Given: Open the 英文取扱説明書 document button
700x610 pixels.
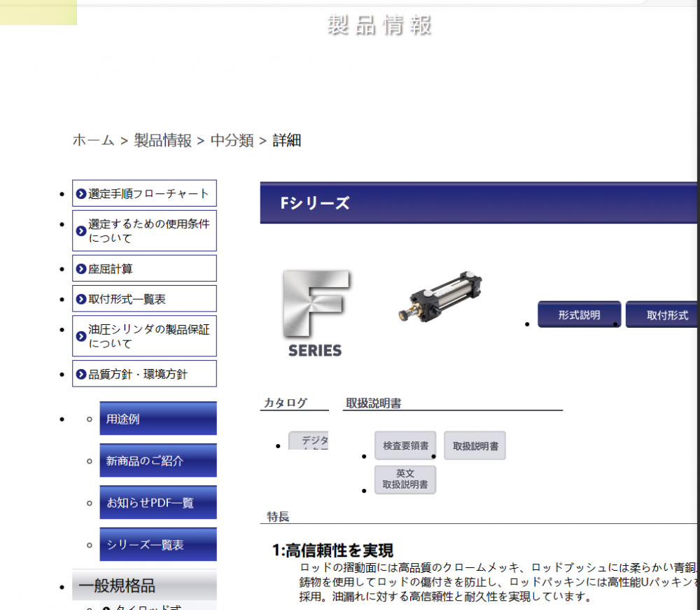Looking at the screenshot, I should 405,479.
